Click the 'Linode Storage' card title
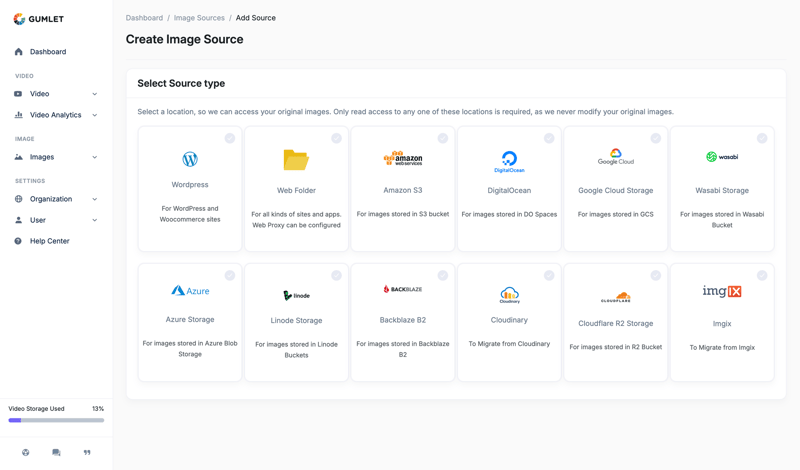 pyautogui.click(x=296, y=320)
